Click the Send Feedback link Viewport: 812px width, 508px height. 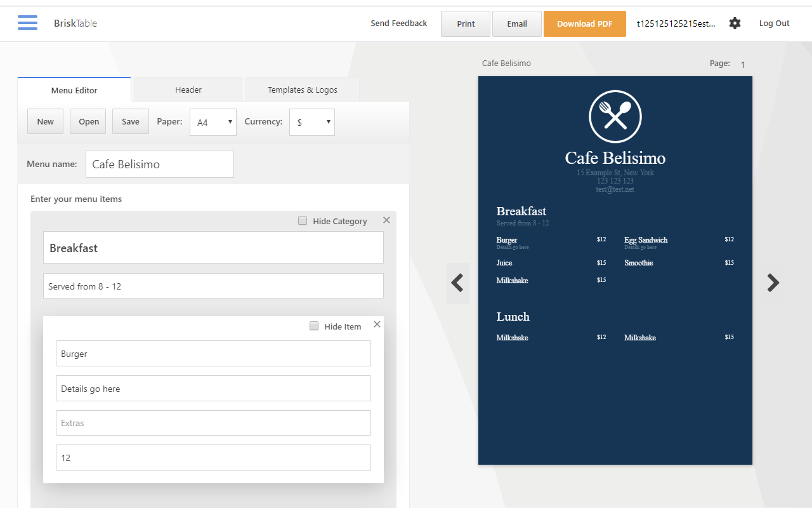coord(399,23)
